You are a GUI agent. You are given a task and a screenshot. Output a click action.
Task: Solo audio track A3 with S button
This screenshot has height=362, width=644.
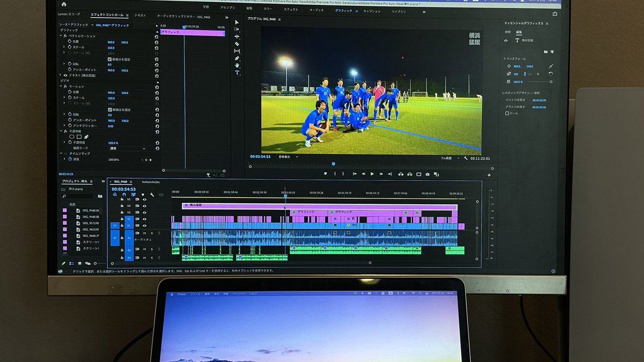click(x=152, y=257)
